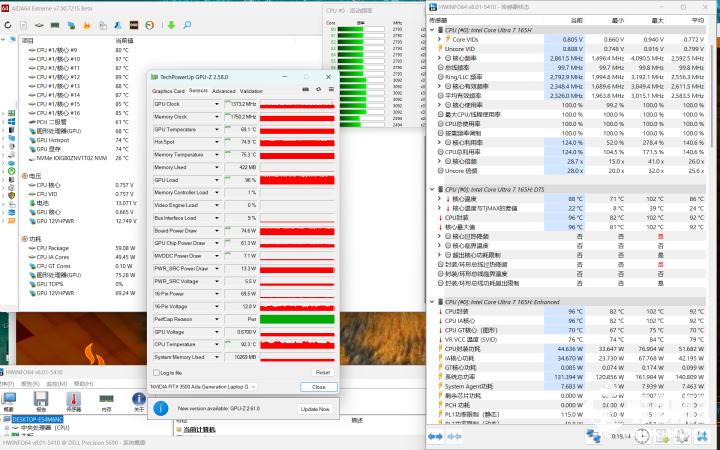Screen dimensions: 720x450
Task: Click HWiNFO 传感器 thermometer icon
Action: pos(73,401)
